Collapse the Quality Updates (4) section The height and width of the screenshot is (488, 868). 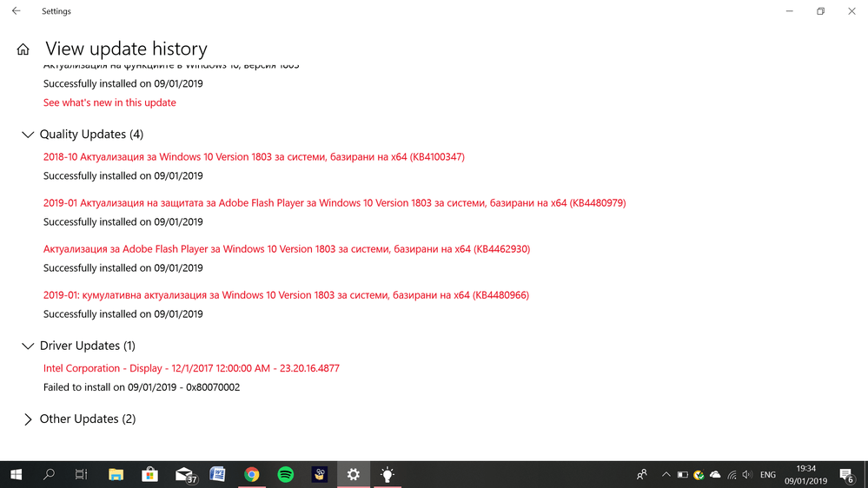coord(83,135)
